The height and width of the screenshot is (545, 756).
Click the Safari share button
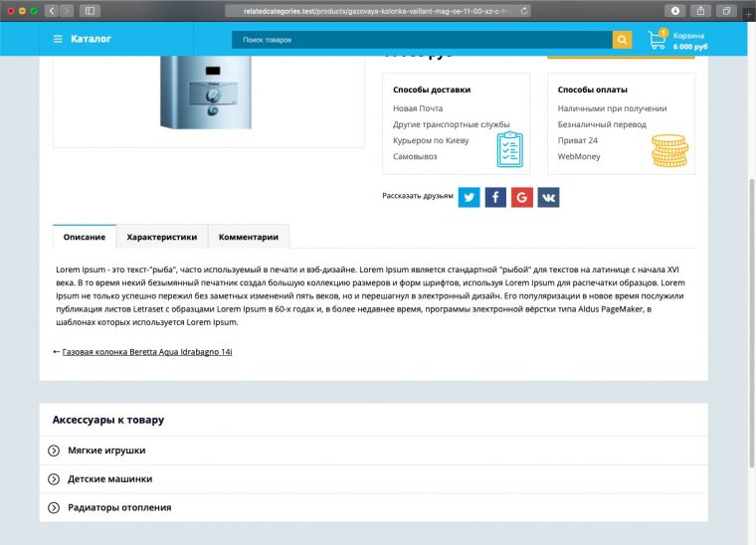pyautogui.click(x=700, y=11)
